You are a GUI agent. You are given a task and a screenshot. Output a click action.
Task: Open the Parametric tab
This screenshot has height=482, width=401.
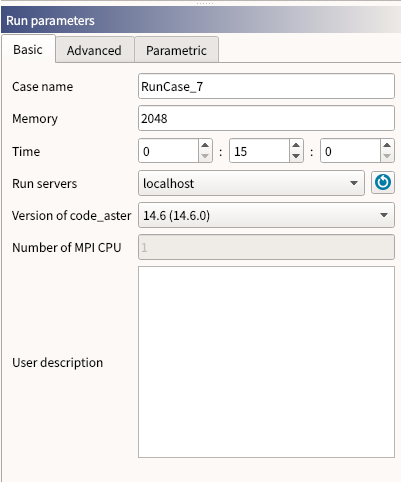(176, 50)
